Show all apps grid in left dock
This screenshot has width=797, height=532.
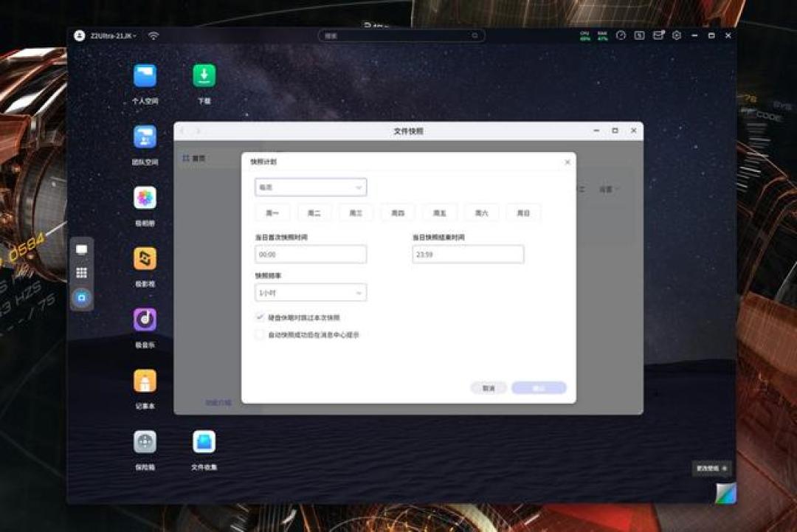[81, 273]
